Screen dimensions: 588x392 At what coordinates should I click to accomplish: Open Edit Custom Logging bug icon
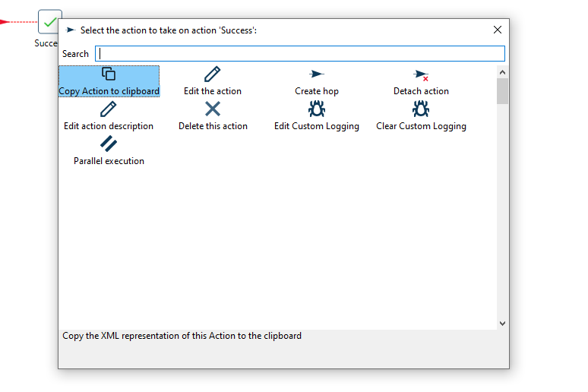pos(317,109)
